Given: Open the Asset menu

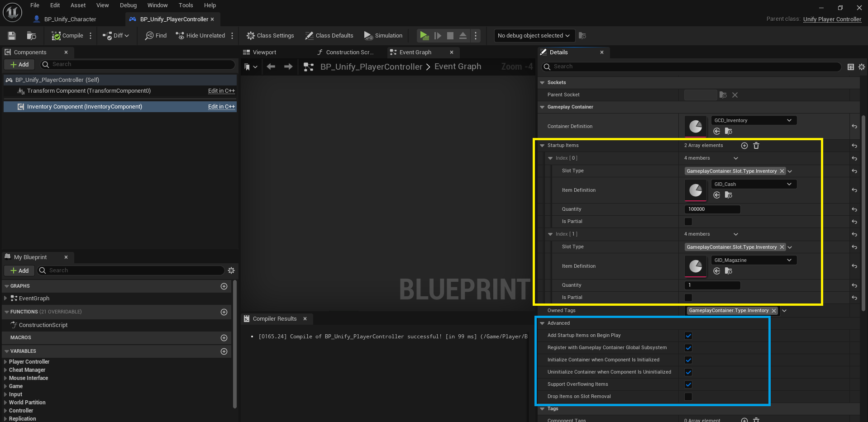Looking at the screenshot, I should point(78,5).
